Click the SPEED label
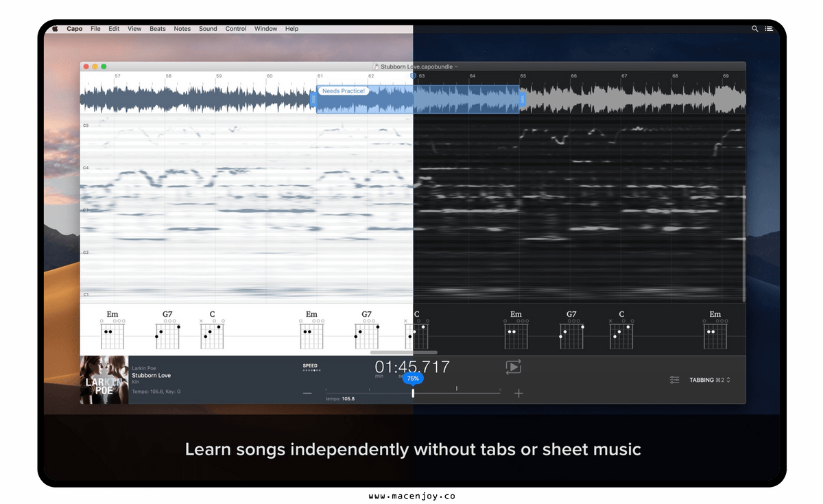 coord(310,366)
